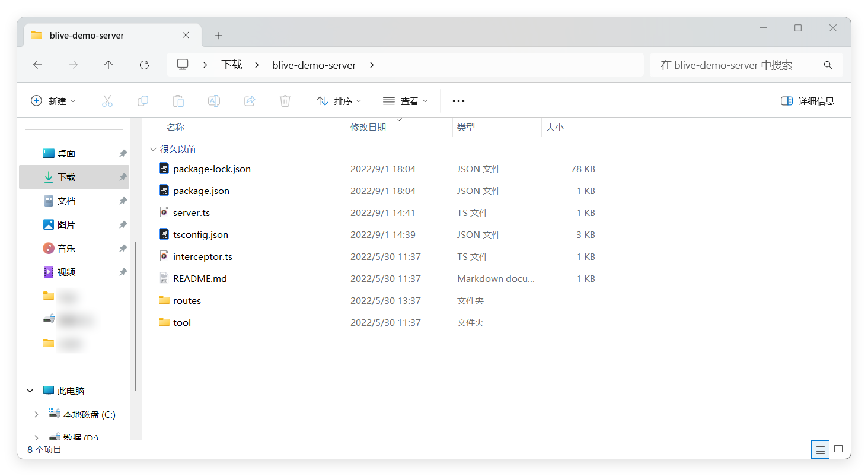Switch to details list view in status bar
Viewport: 868px width, 476px height.
click(821, 449)
